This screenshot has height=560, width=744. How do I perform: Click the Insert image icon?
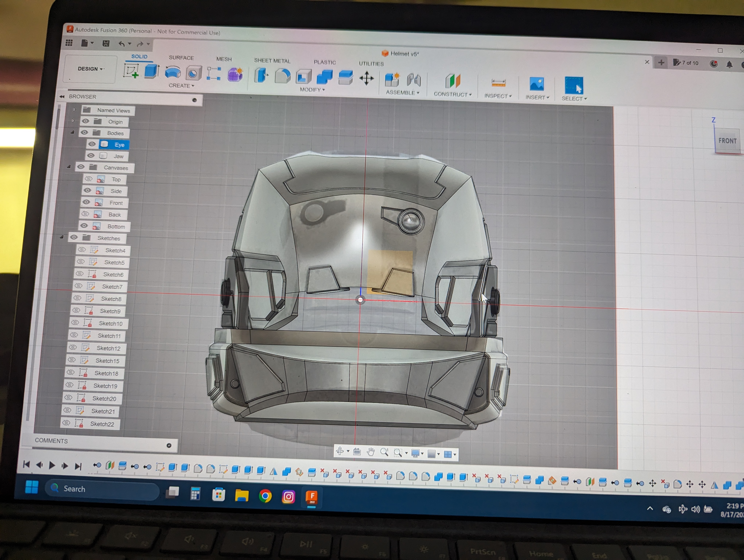click(x=536, y=84)
